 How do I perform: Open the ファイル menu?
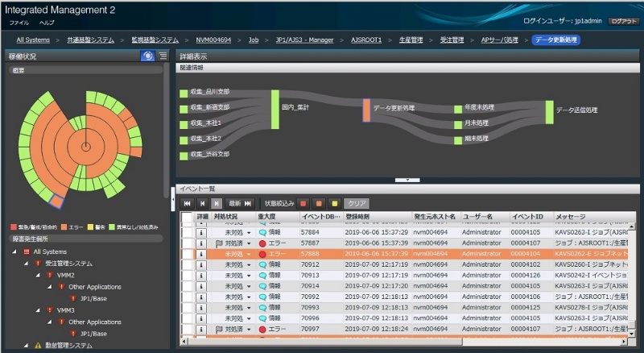pos(19,23)
